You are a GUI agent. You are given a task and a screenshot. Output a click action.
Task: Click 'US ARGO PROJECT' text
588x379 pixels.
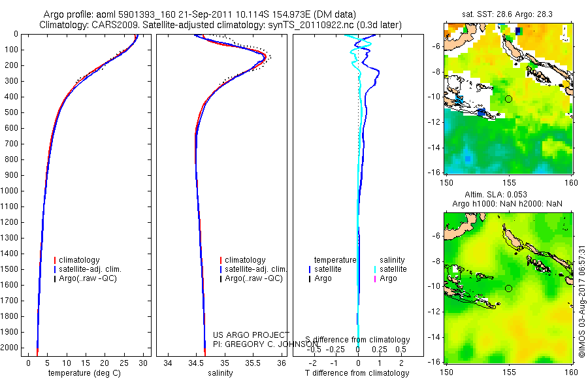pyautogui.click(x=252, y=335)
